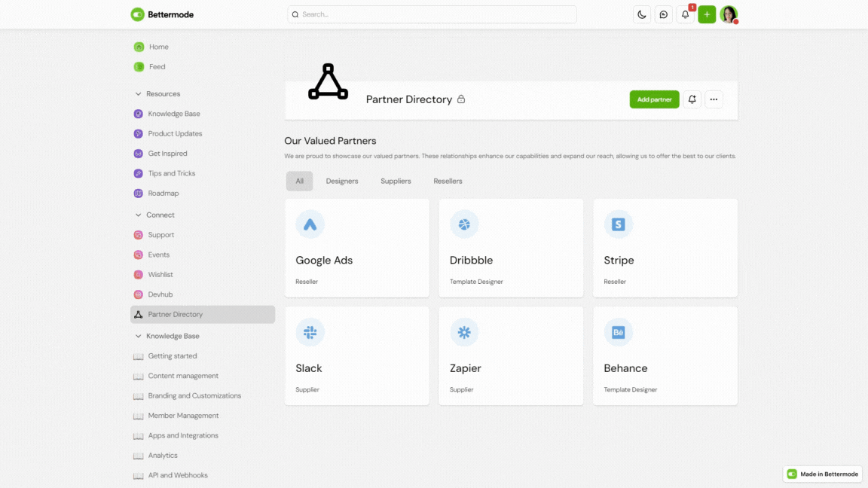Image resolution: width=868 pixels, height=488 pixels.
Task: Subscribe with the space notification bell
Action: [692, 99]
